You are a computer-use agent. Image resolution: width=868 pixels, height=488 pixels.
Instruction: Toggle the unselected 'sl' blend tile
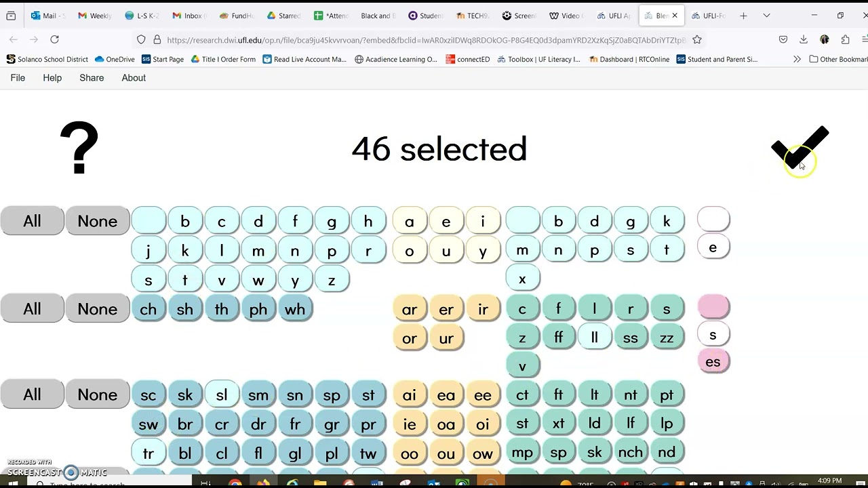[222, 395]
